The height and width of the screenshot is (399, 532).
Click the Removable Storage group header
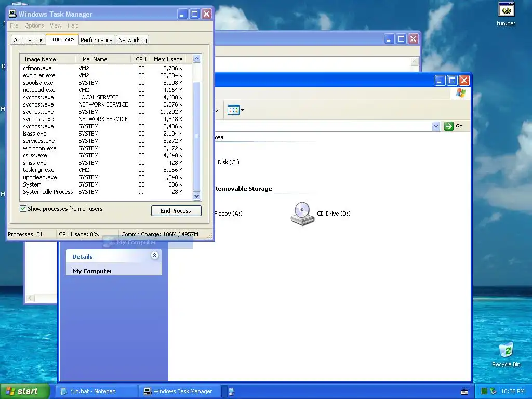243,189
